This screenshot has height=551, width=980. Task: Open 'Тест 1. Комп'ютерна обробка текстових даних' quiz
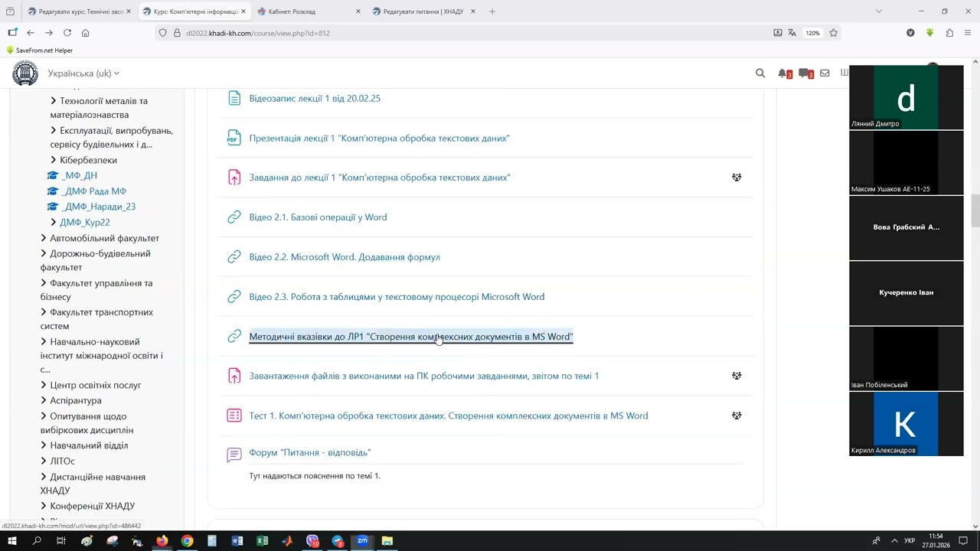point(448,416)
